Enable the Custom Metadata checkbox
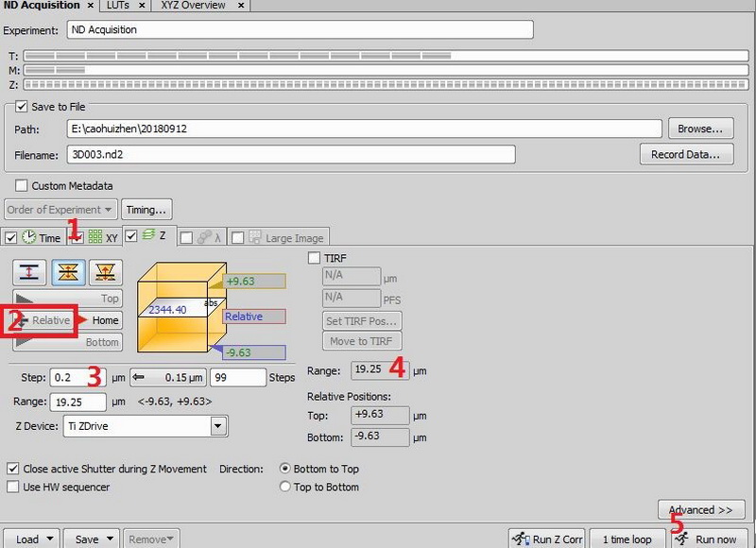 pyautogui.click(x=21, y=185)
